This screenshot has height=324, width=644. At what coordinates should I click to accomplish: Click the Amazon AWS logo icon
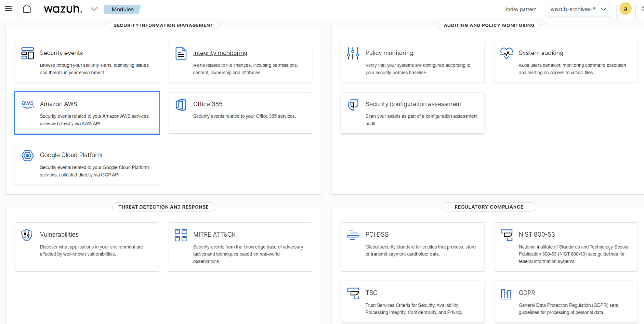(27, 104)
